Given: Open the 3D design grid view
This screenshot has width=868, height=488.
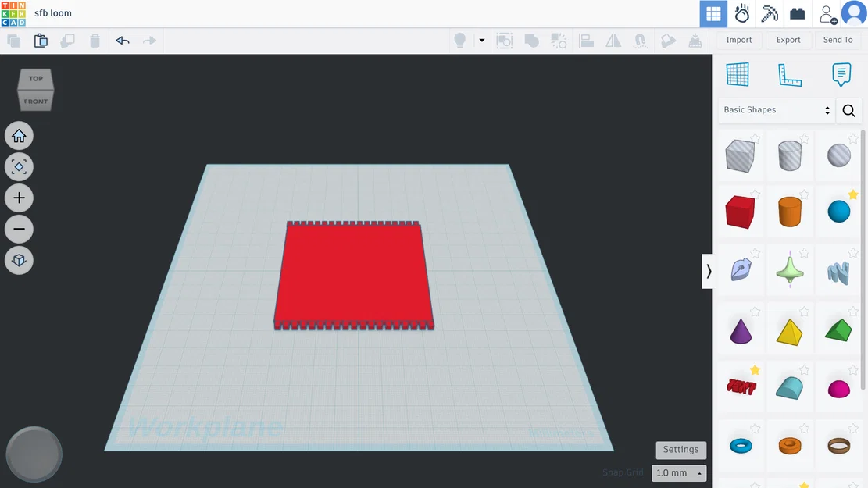Looking at the screenshot, I should pos(713,14).
